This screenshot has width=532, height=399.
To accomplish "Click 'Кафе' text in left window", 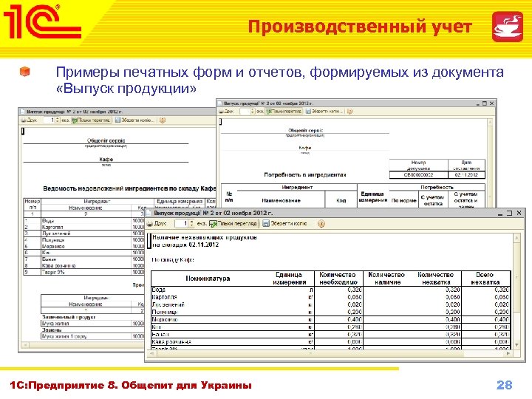I will pyautogui.click(x=106, y=159).
